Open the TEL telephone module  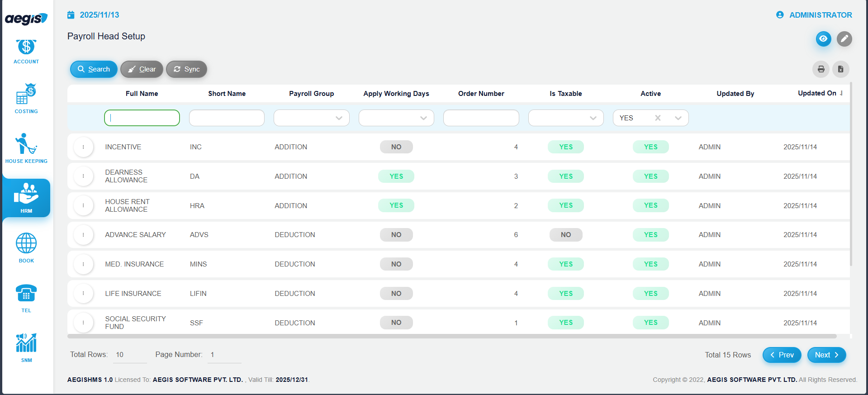(26, 297)
